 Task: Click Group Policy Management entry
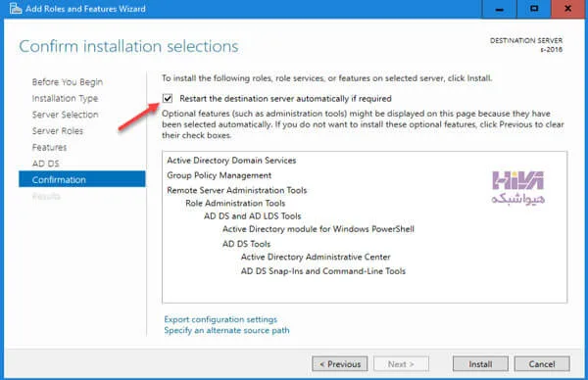pos(219,175)
